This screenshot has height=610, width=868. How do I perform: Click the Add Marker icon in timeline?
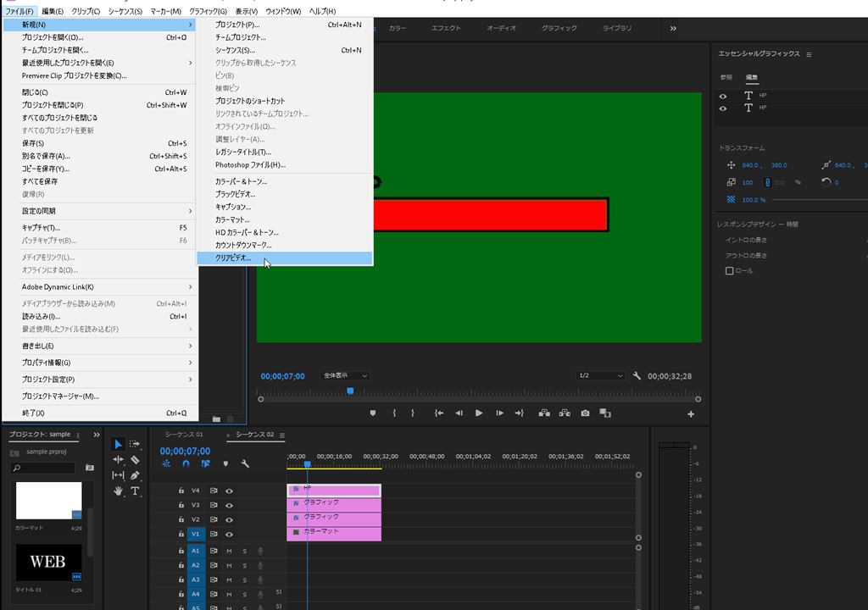pyautogui.click(x=225, y=463)
